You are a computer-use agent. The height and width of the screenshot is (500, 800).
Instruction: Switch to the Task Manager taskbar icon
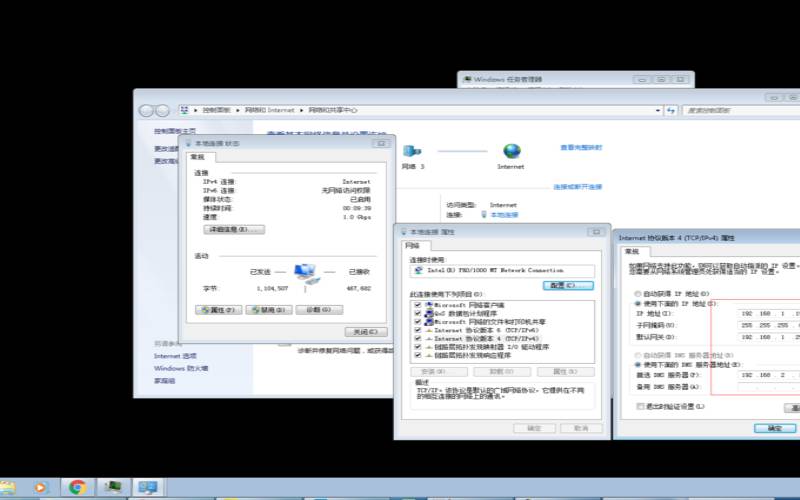tap(113, 487)
